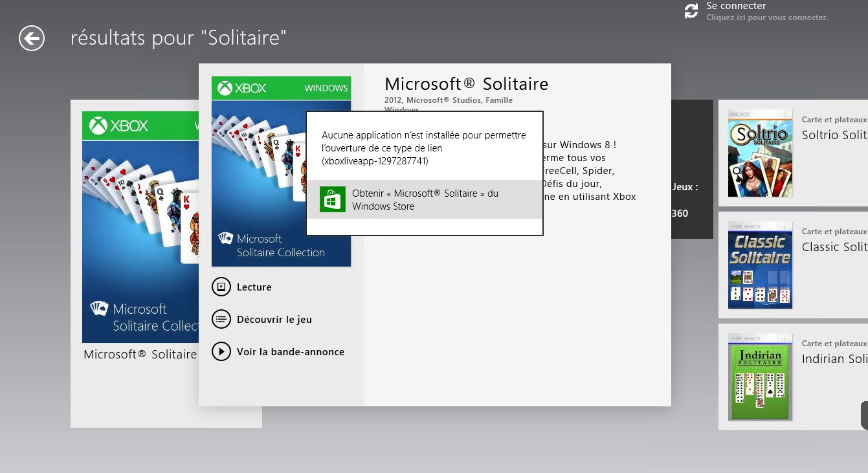Image resolution: width=868 pixels, height=473 pixels.
Task: Click the Xbox logo on the results tile banner
Action: (118, 126)
